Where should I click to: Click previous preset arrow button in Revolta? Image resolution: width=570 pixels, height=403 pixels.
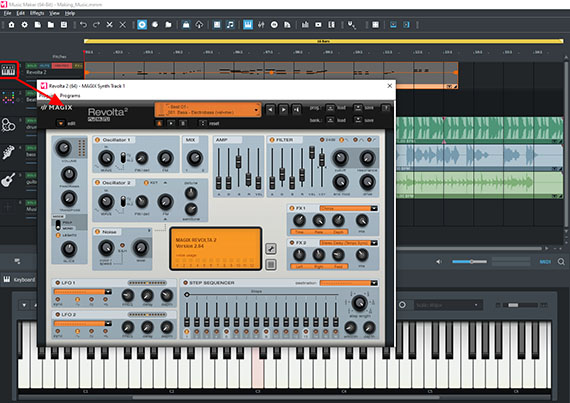coord(270,109)
